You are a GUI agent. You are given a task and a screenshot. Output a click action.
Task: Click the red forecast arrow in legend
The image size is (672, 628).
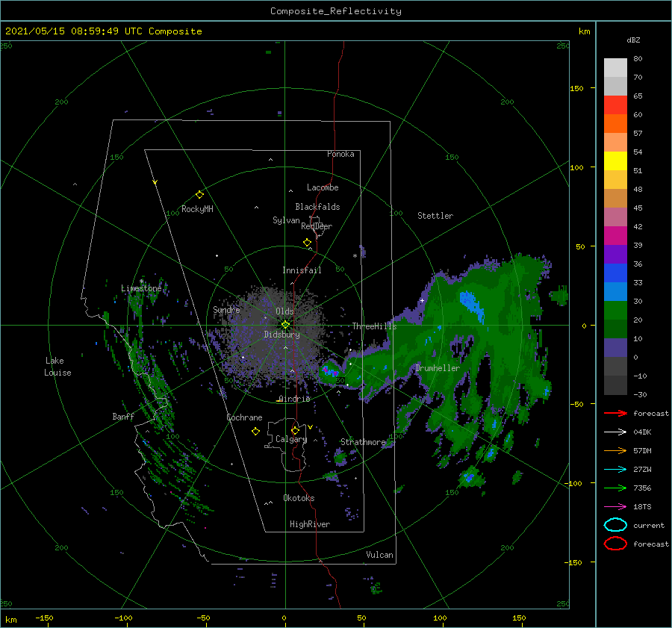click(615, 413)
